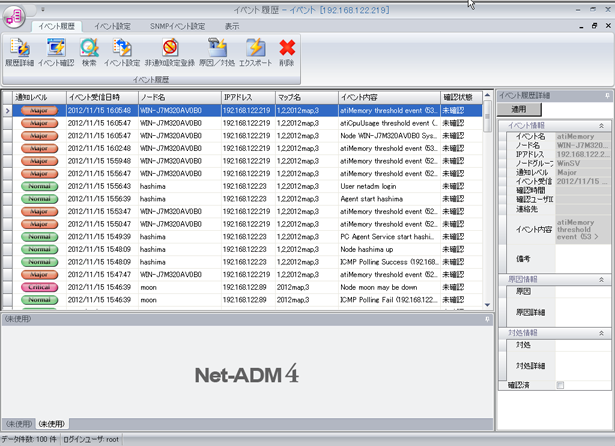Sort by マップ名 column header
Viewport: 615px width, 446px height.
307,97
